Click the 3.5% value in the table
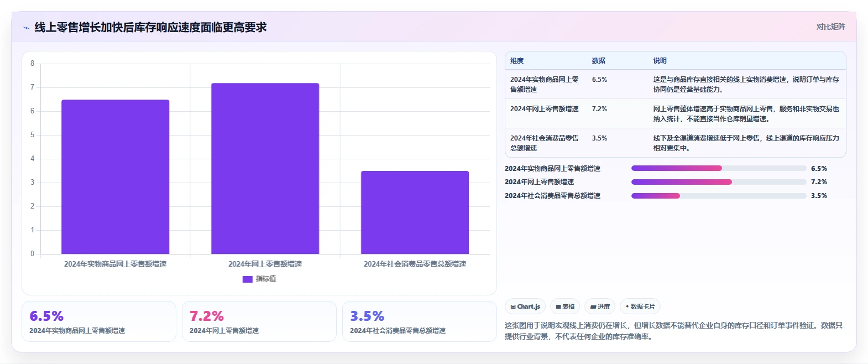 pyautogui.click(x=599, y=138)
